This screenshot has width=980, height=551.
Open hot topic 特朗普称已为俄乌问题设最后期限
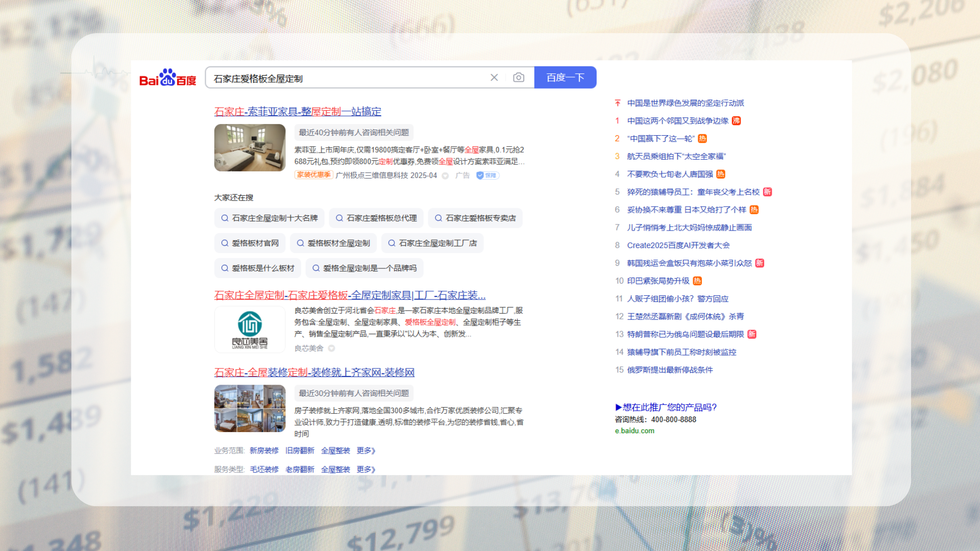pos(685,334)
